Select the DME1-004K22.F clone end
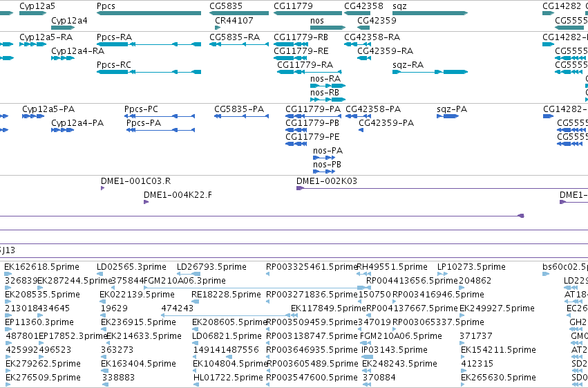Screen dimensions: 588x388 click(146, 202)
